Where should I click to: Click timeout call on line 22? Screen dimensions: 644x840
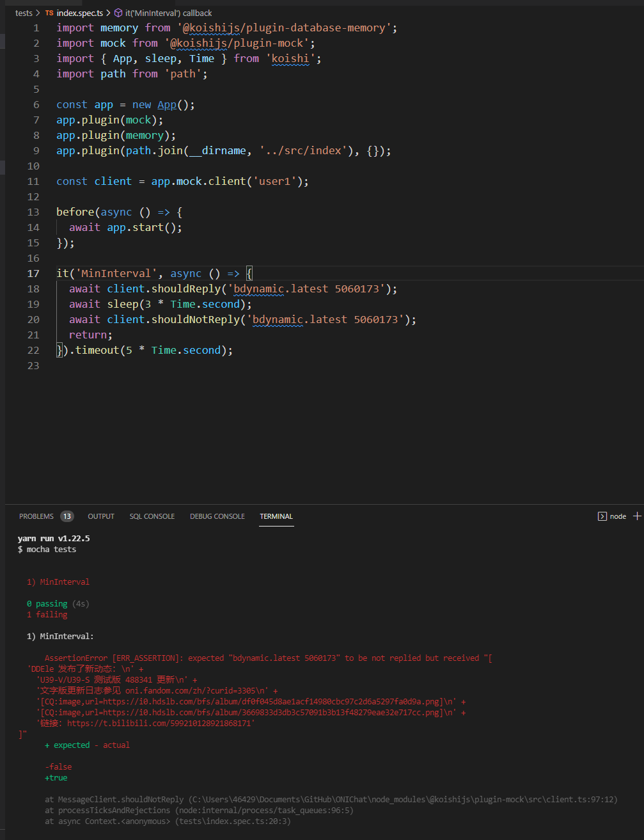point(97,350)
